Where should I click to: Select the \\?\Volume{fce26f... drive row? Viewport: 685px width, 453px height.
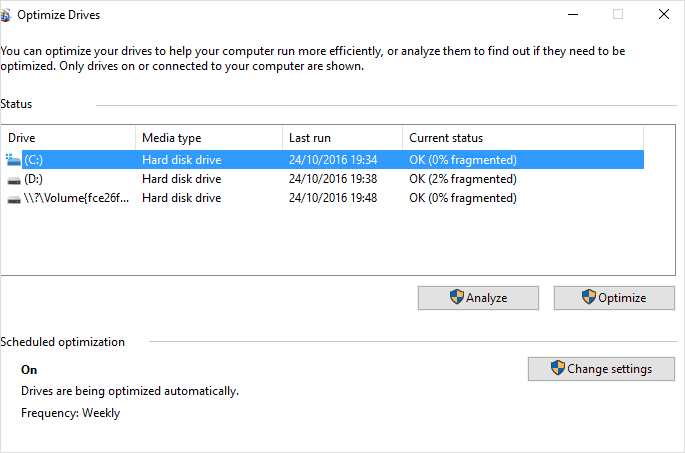coord(323,198)
